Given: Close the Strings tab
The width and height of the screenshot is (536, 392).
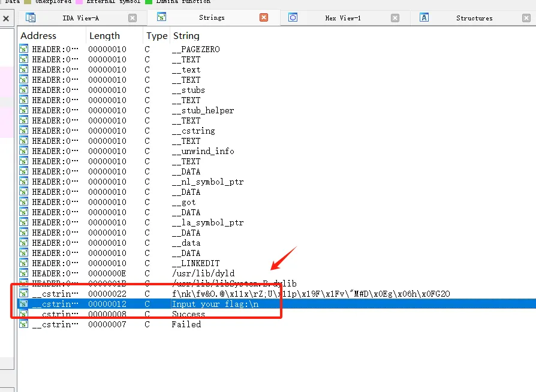Looking at the screenshot, I should click(263, 17).
